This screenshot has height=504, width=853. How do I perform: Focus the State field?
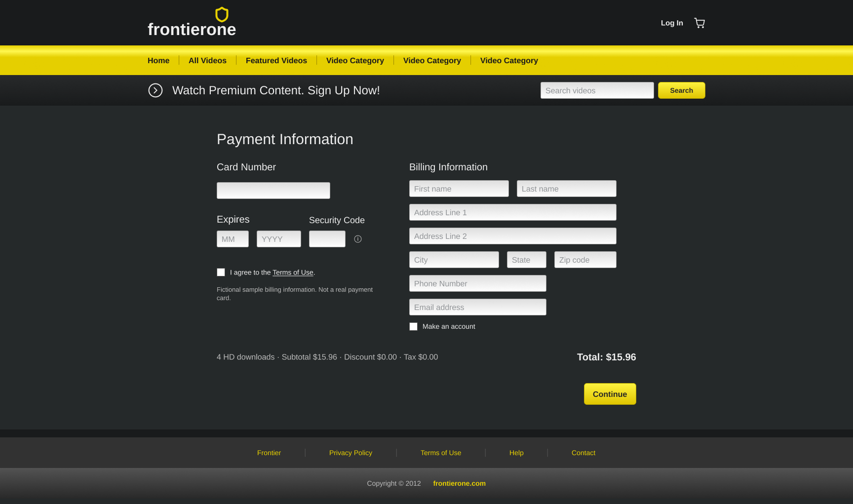coord(526,260)
